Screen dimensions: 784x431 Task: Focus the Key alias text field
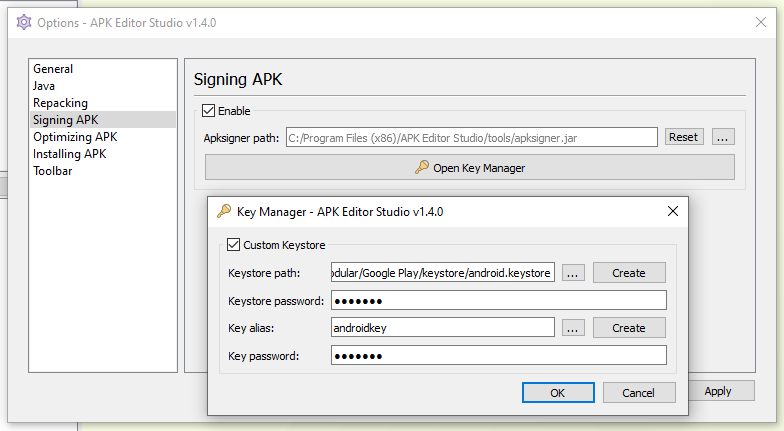pyautogui.click(x=442, y=328)
